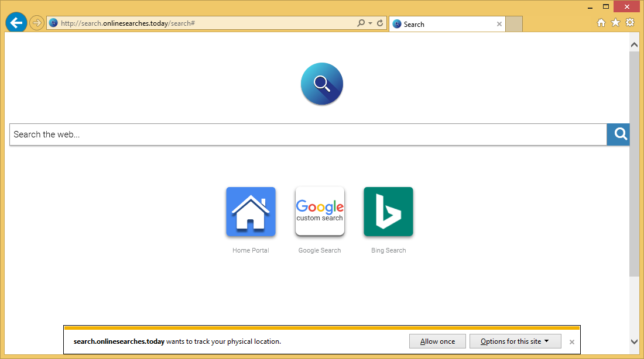The image size is (644, 359).
Task: Click the browser Forward arrow button
Action: [37, 23]
